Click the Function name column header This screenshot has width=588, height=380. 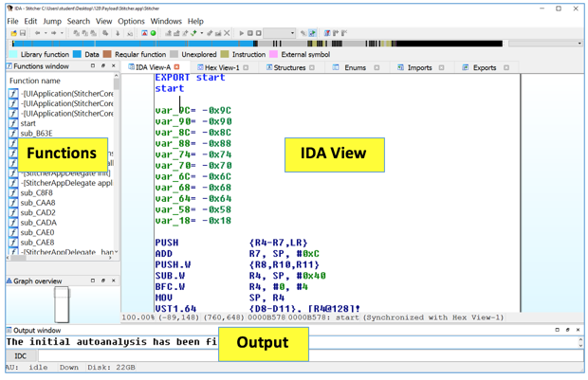[x=35, y=81]
